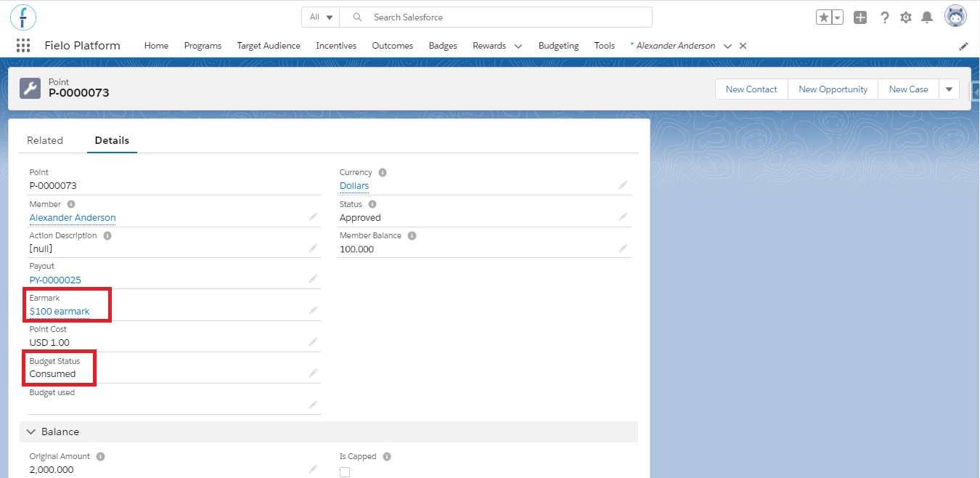This screenshot has width=980, height=478.
Task: Open the Global Actions plus icon
Action: pyautogui.click(x=860, y=17)
